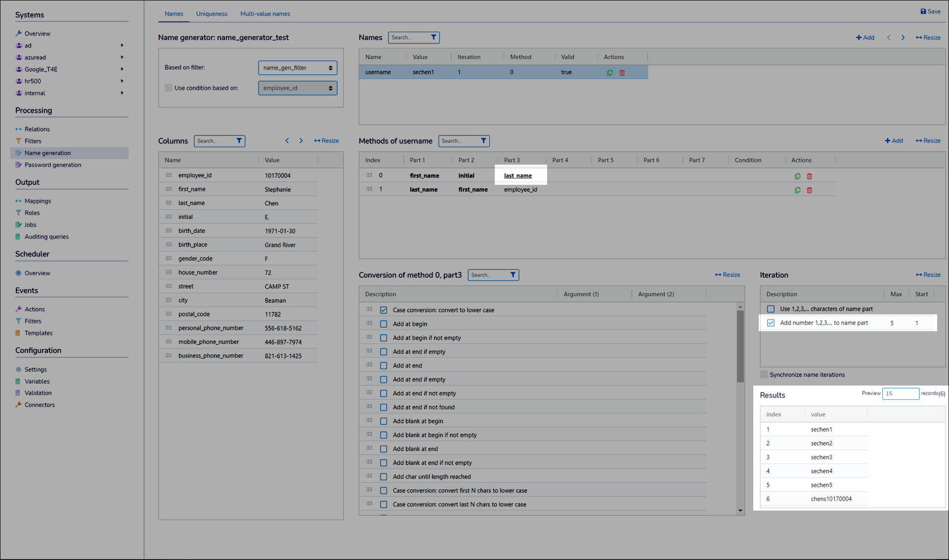
Task: Click filter icon in Methods search
Action: [x=483, y=141]
